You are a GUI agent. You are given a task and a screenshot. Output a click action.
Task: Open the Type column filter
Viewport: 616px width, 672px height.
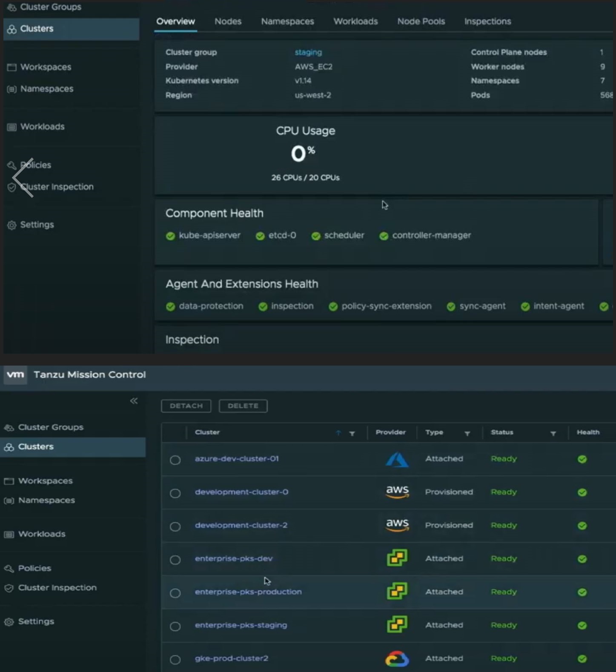click(467, 433)
